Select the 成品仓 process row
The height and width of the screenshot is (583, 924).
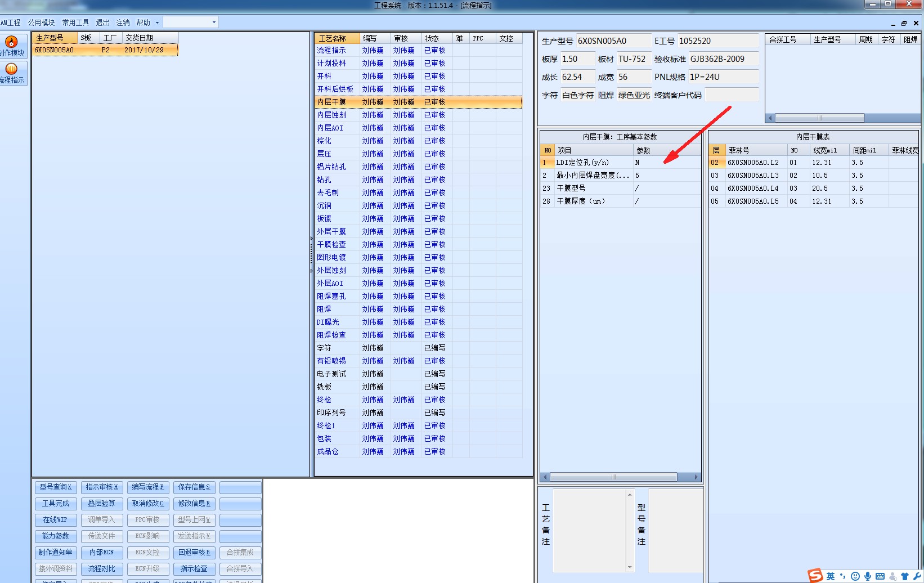(418, 452)
